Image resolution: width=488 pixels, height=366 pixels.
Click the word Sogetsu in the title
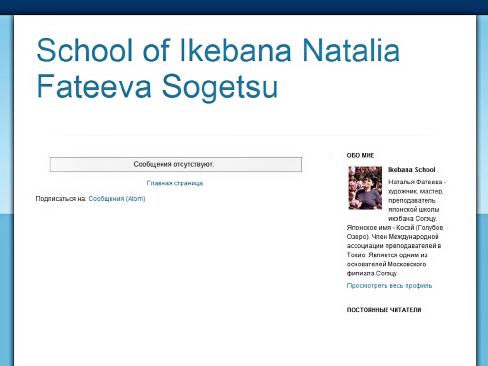coord(220,87)
